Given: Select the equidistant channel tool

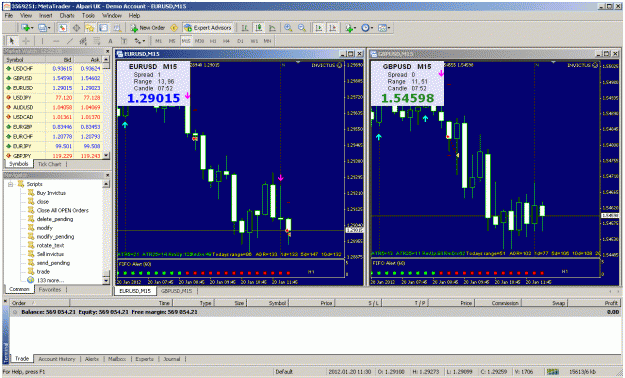Looking at the screenshot, I should coord(83,41).
